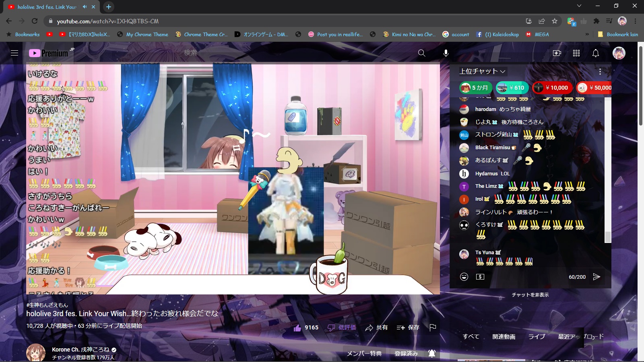This screenshot has width=644, height=362.
Task: Open a new browser tab
Action: click(x=109, y=7)
